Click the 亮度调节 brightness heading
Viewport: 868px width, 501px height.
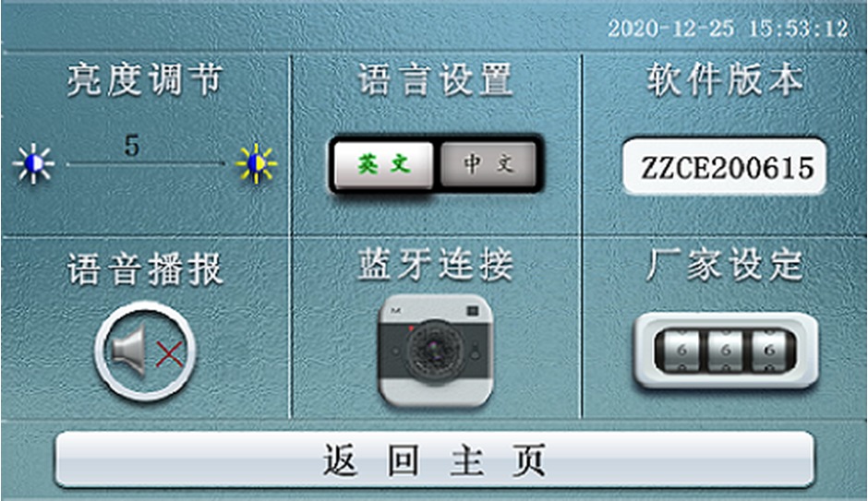click(x=145, y=80)
